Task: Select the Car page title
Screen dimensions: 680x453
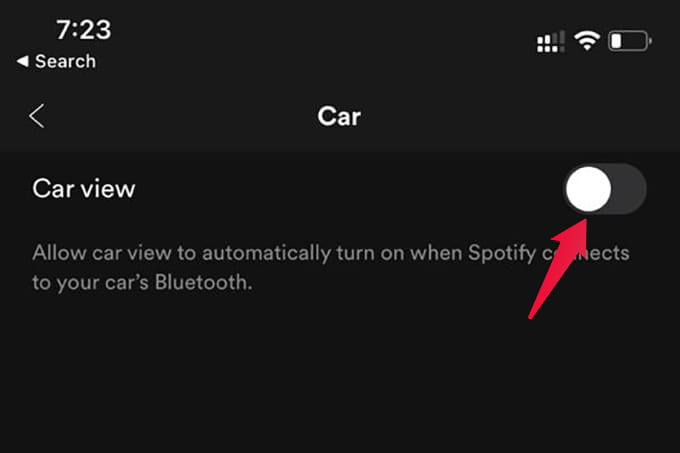Action: point(339,116)
